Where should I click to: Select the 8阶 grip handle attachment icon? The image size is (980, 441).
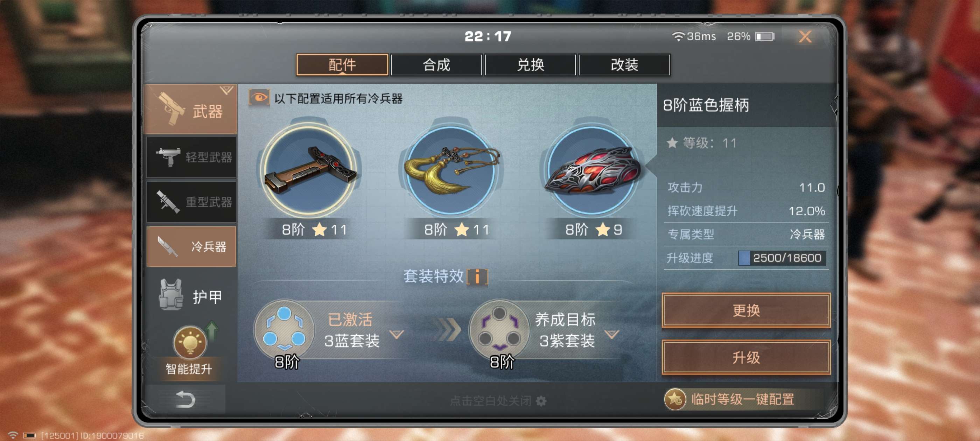(310, 169)
